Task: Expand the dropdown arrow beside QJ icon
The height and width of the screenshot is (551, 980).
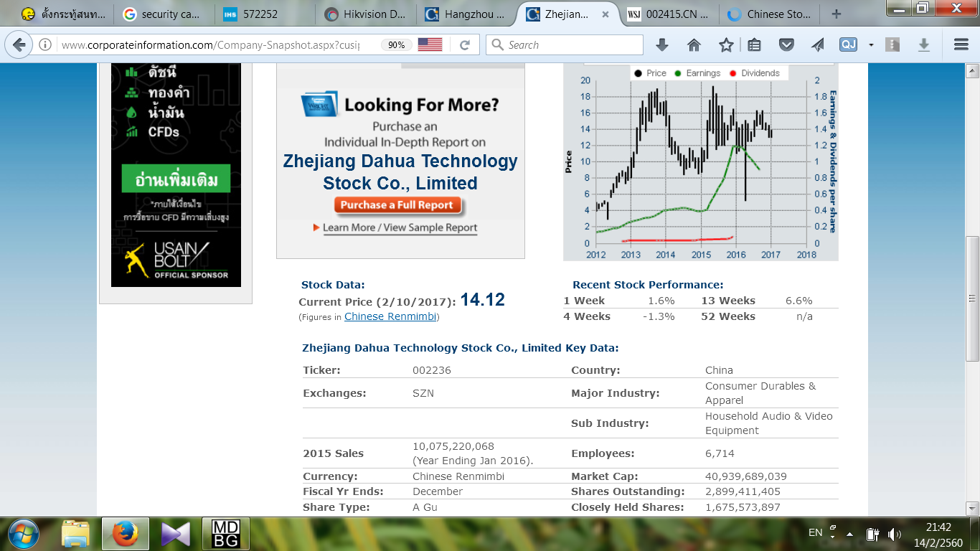Action: [x=871, y=44]
